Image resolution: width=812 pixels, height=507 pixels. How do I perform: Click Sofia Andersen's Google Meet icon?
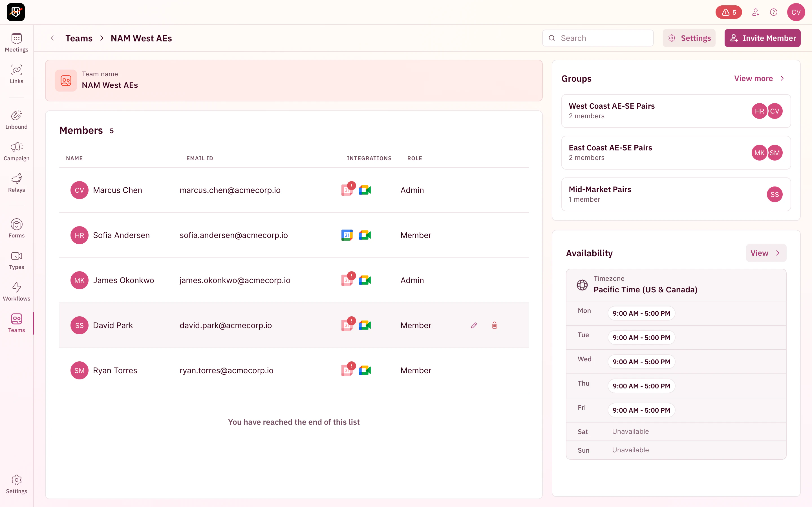[365, 235]
